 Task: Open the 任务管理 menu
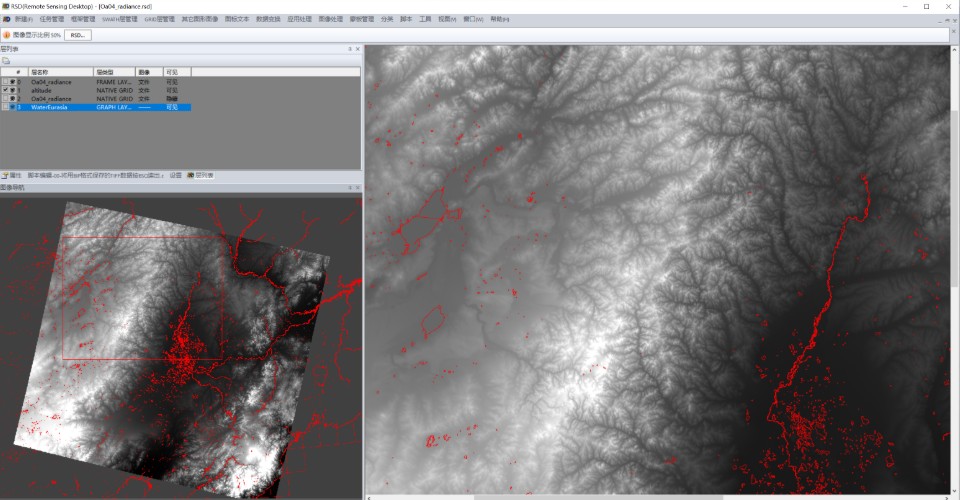[x=51, y=19]
